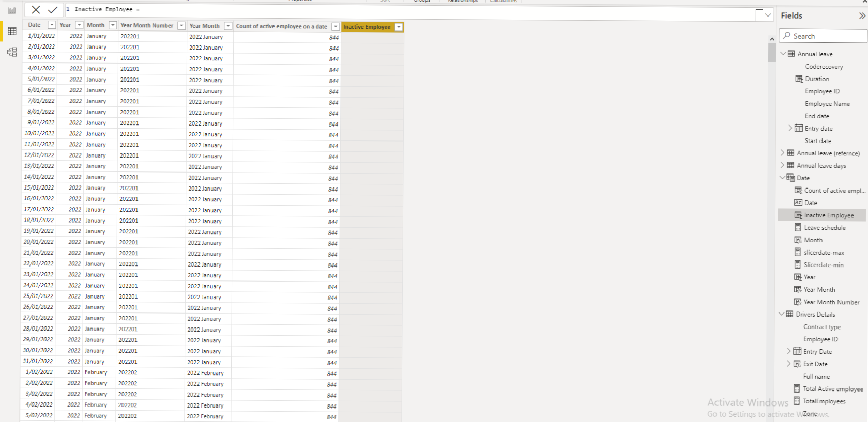Expand the Exit Date hierarchy
The height and width of the screenshot is (422, 868).
click(789, 364)
